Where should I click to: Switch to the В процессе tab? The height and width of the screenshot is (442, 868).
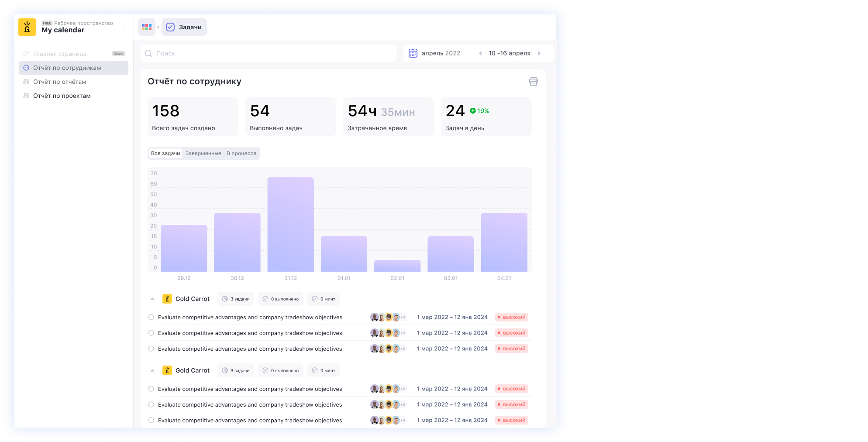pos(241,153)
